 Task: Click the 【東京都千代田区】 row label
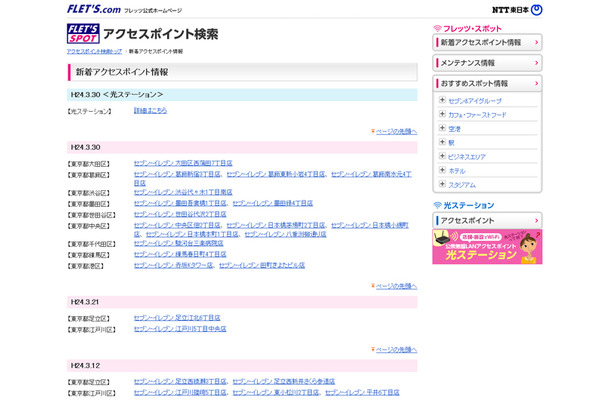pyautogui.click(x=91, y=244)
